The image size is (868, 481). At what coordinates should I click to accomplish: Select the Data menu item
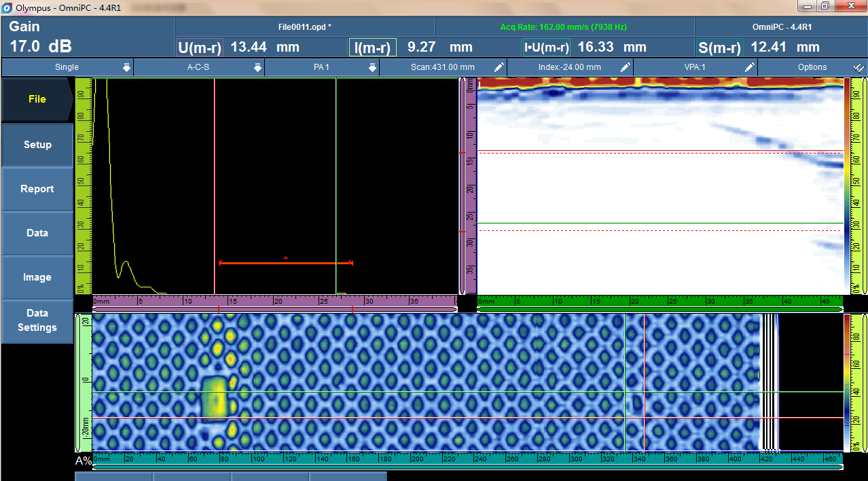[37, 233]
